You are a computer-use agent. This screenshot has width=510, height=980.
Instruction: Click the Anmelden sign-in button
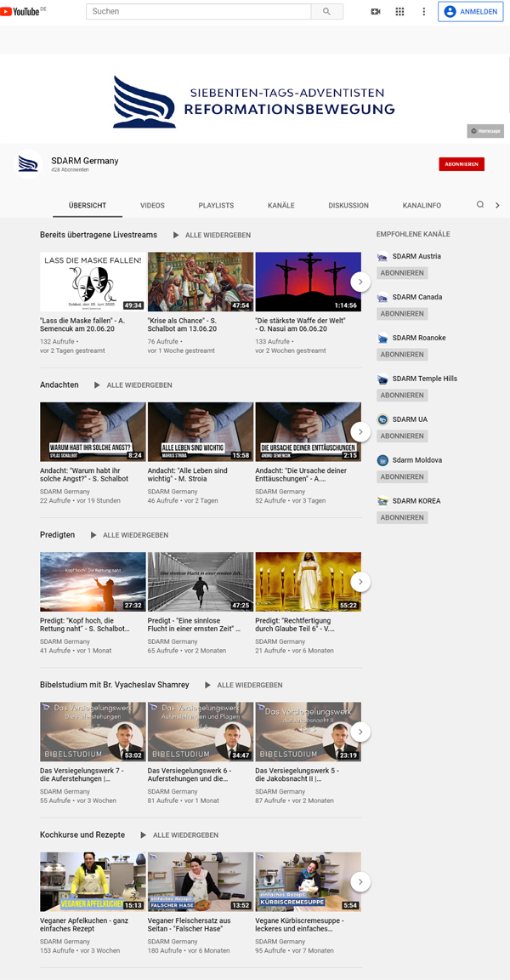click(471, 11)
